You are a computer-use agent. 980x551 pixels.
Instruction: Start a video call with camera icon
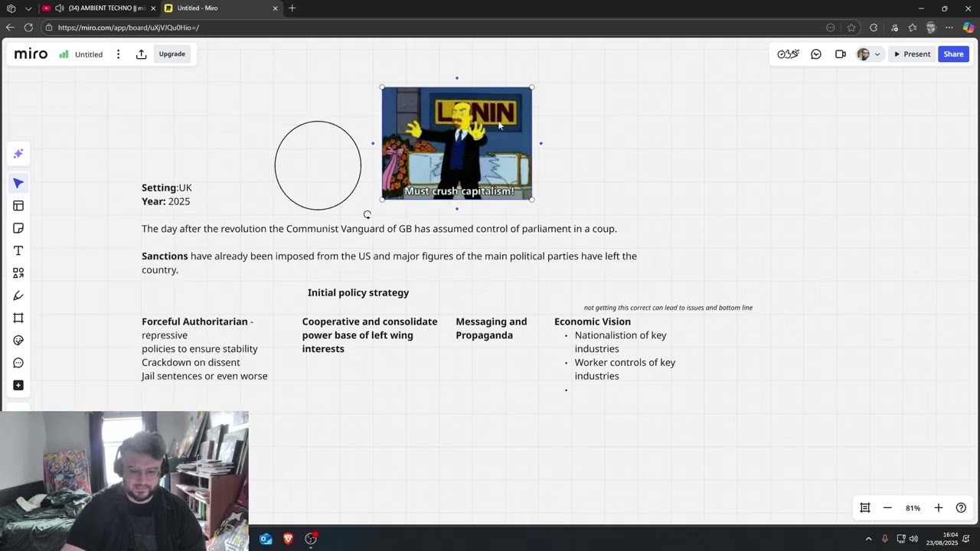coord(841,54)
